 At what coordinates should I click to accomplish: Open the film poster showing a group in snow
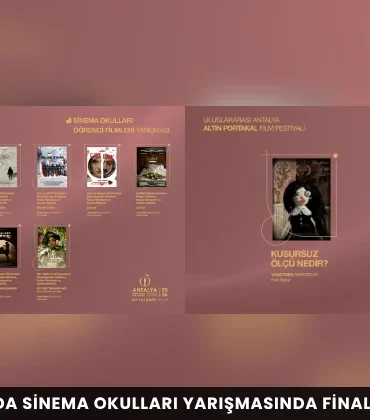(52, 167)
